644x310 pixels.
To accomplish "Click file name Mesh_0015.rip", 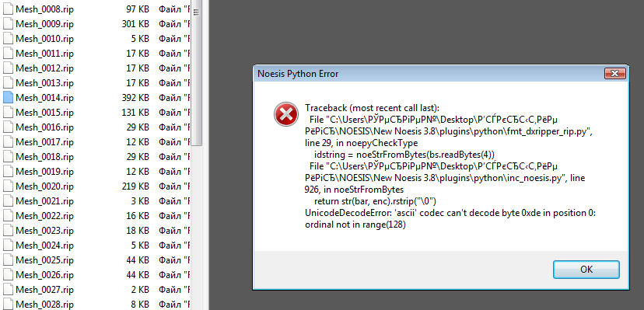I will (45, 113).
